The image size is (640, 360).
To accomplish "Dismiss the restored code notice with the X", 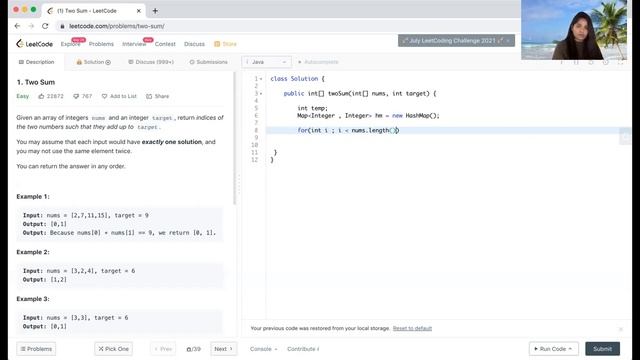I will [620, 329].
